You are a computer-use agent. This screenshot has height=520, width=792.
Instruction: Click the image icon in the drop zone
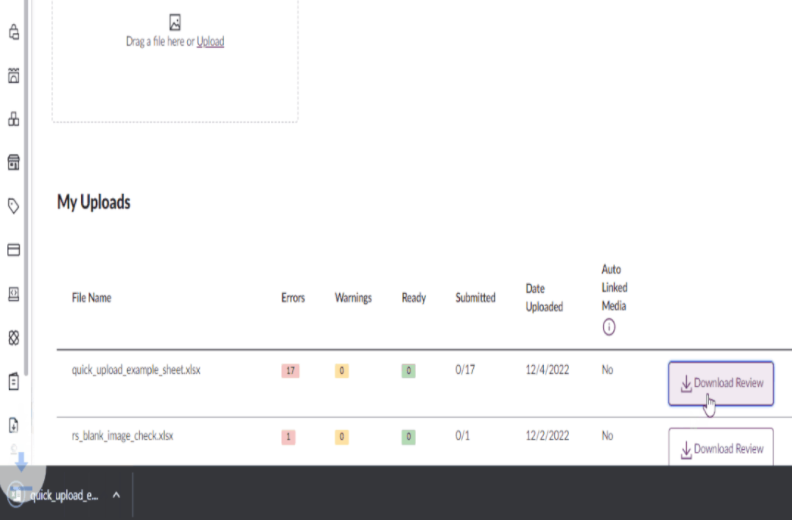coord(175,21)
